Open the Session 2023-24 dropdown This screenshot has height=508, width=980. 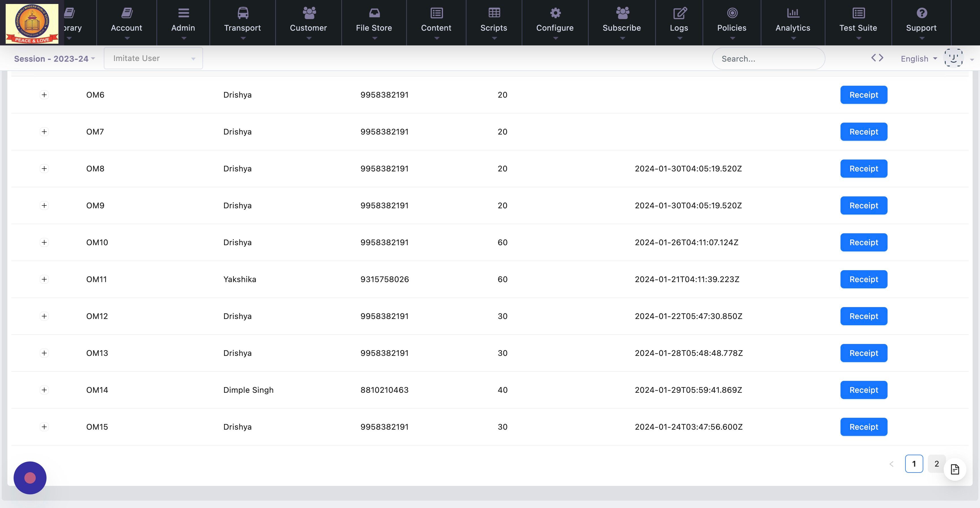[x=54, y=59]
